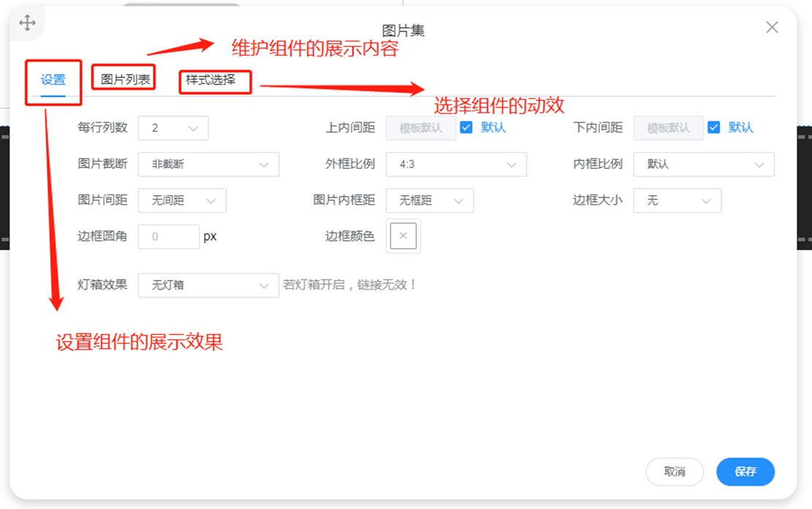
Task: Expand the 边框大小 dropdown
Action: coord(677,200)
